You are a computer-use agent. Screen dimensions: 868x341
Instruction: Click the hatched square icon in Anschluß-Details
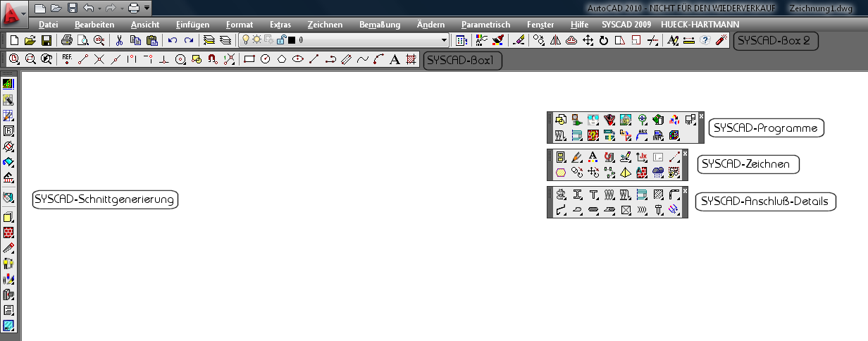tap(658, 195)
